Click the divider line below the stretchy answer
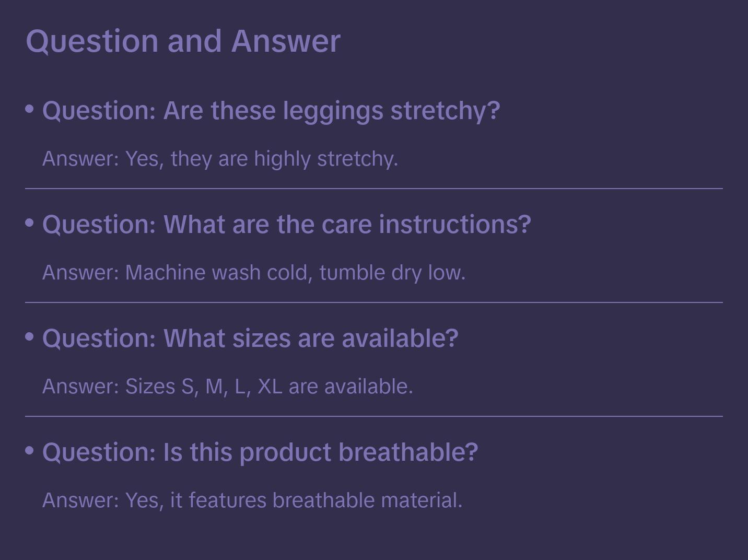 tap(374, 189)
